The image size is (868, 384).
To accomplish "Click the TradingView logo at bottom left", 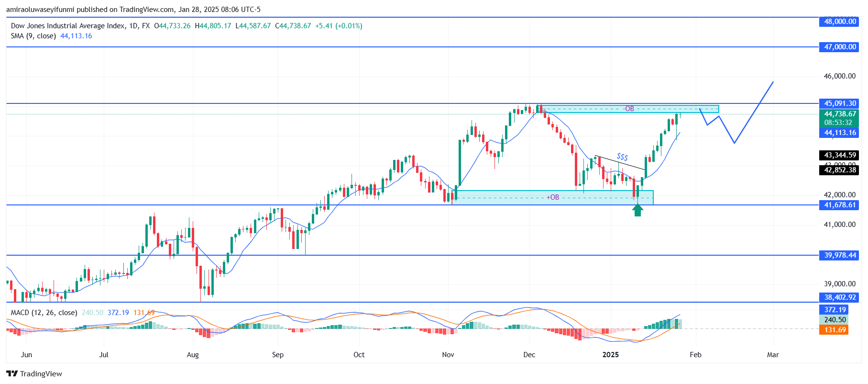I will tap(34, 373).
